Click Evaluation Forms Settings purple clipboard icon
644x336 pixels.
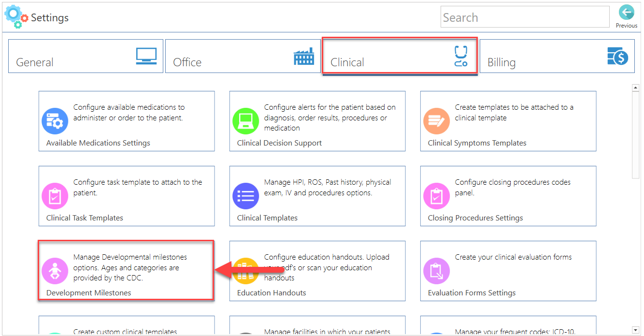pos(436,271)
